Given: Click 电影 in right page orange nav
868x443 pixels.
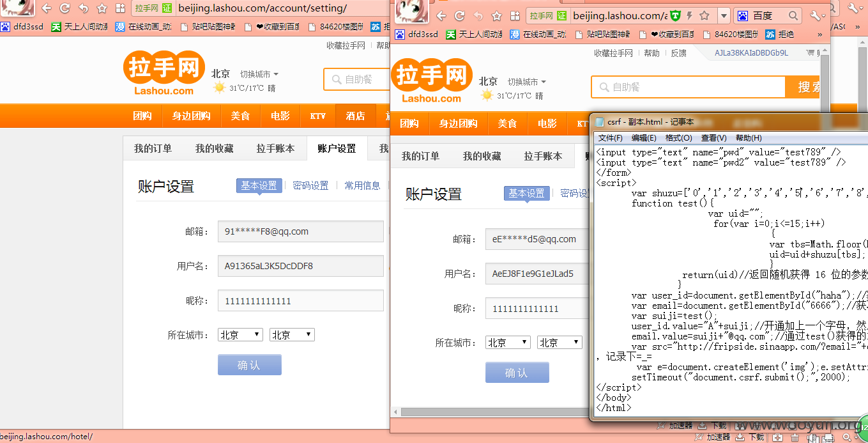Looking at the screenshot, I should [x=547, y=123].
